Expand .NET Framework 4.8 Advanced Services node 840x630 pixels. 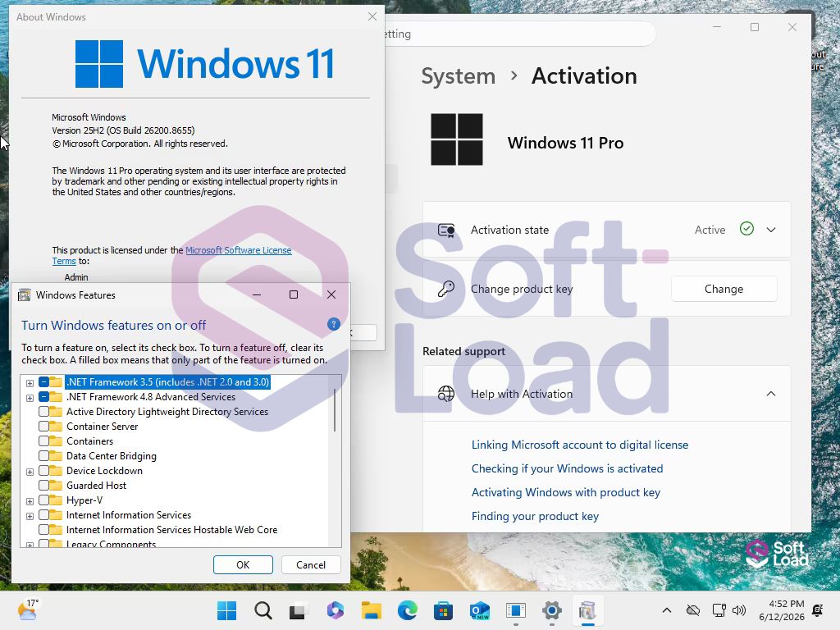(x=30, y=398)
